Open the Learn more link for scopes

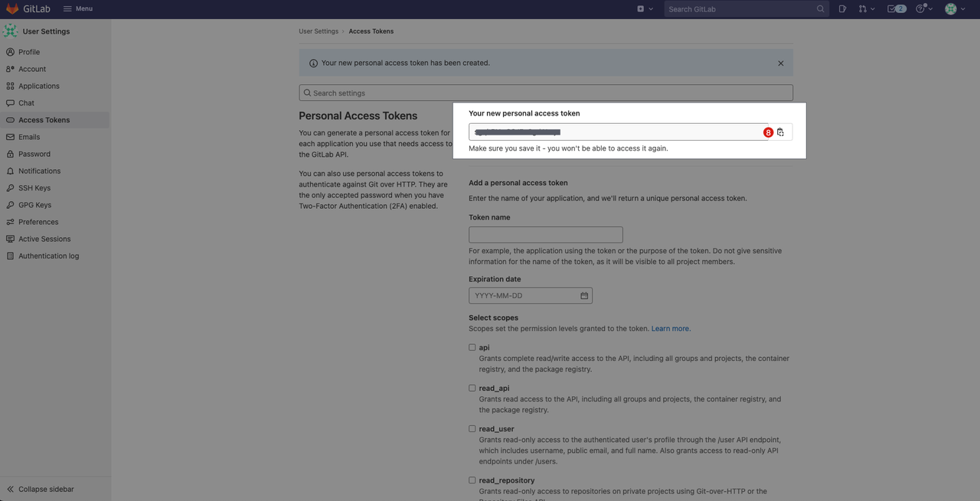[671, 329]
